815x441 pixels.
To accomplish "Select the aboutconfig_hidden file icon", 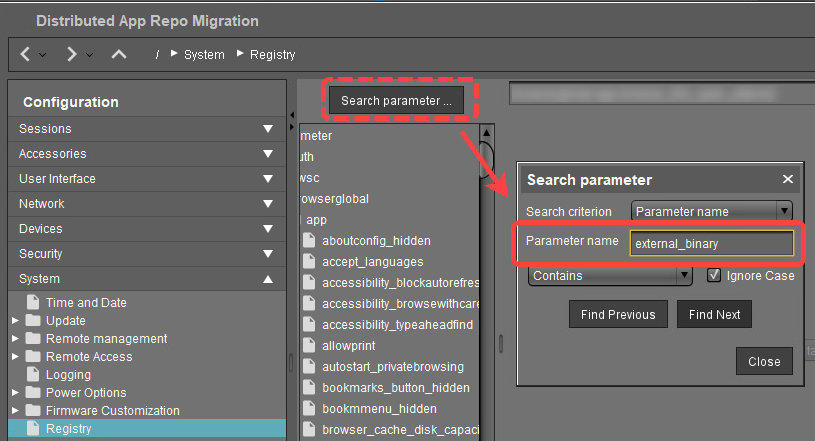I will [309, 241].
